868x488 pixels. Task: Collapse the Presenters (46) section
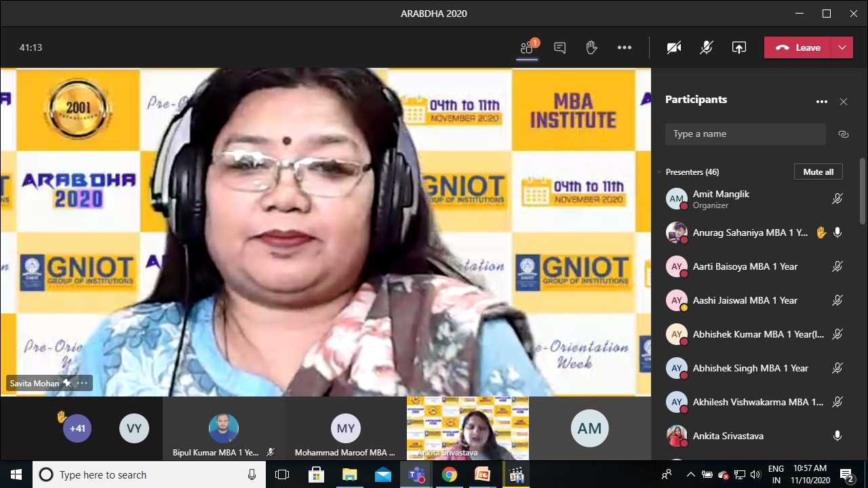pos(659,172)
